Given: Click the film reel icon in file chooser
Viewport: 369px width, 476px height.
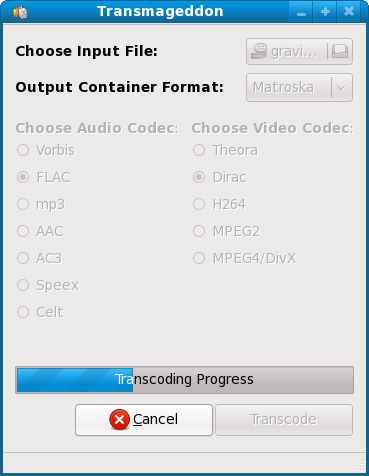Looking at the screenshot, I should tap(259, 52).
